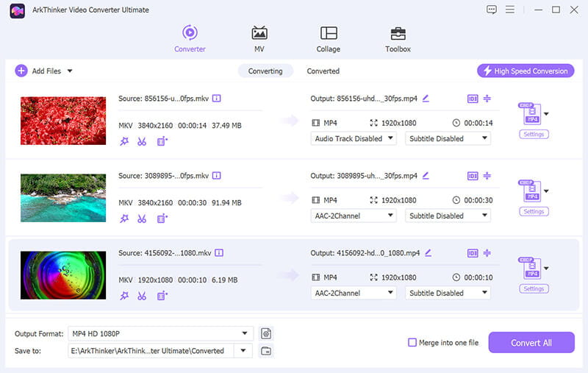Open the Save to folder icon
The image size is (588, 373).
[x=266, y=351]
